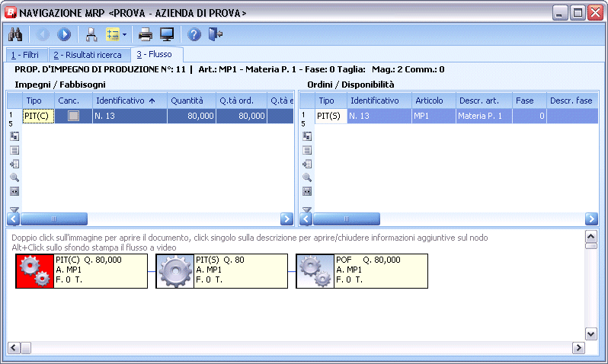The width and height of the screenshot is (608, 364).
Task: Click left arrow of Impegni horizontal scrollbar
Action: coord(13,219)
